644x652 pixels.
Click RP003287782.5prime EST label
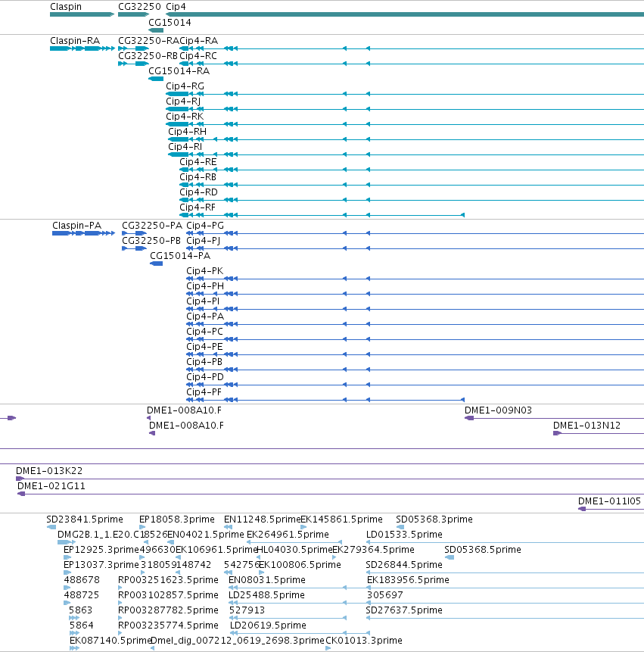(x=168, y=610)
